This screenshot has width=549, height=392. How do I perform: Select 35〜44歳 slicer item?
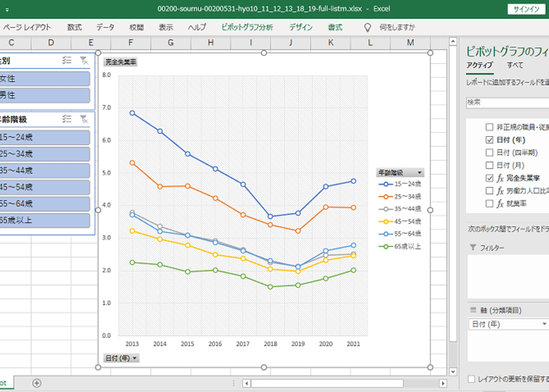[x=44, y=170]
